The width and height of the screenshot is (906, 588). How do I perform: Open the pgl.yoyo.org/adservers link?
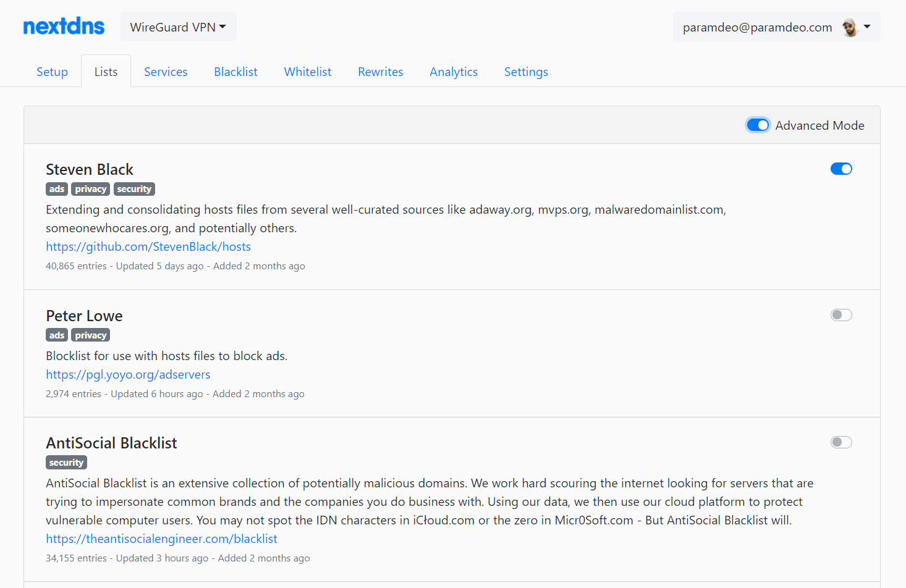coord(128,374)
